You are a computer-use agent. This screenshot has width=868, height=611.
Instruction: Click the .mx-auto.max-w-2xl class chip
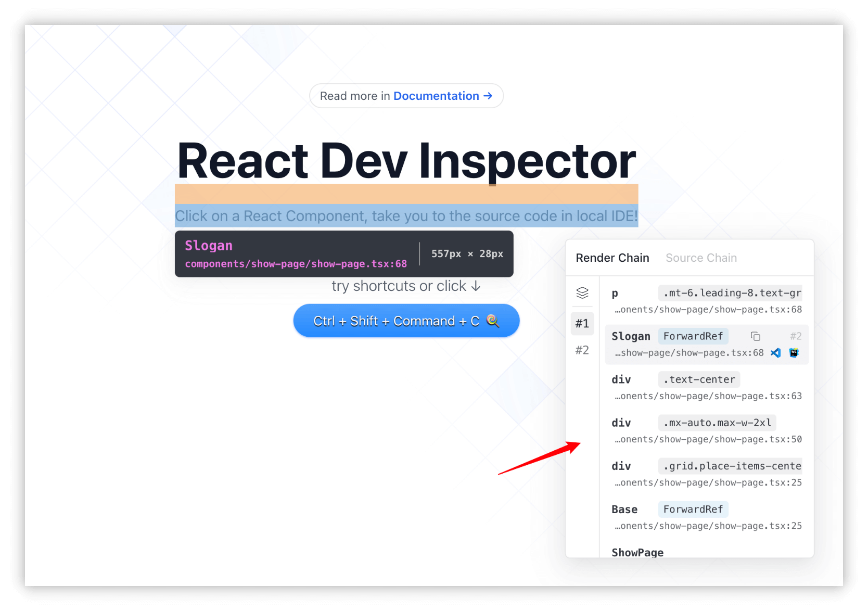pyautogui.click(x=717, y=423)
